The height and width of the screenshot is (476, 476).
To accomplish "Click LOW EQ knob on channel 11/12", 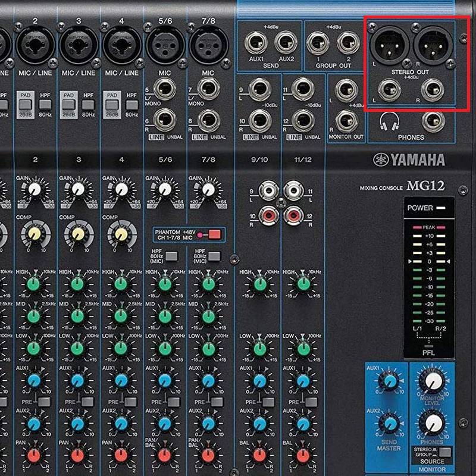I will (x=303, y=349).
